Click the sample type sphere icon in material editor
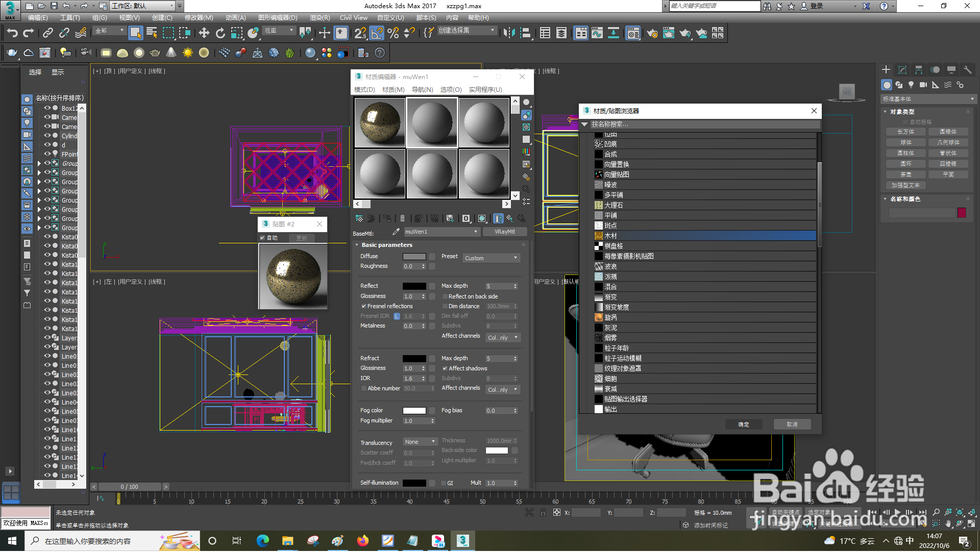The height and width of the screenshot is (552, 980). [x=526, y=103]
